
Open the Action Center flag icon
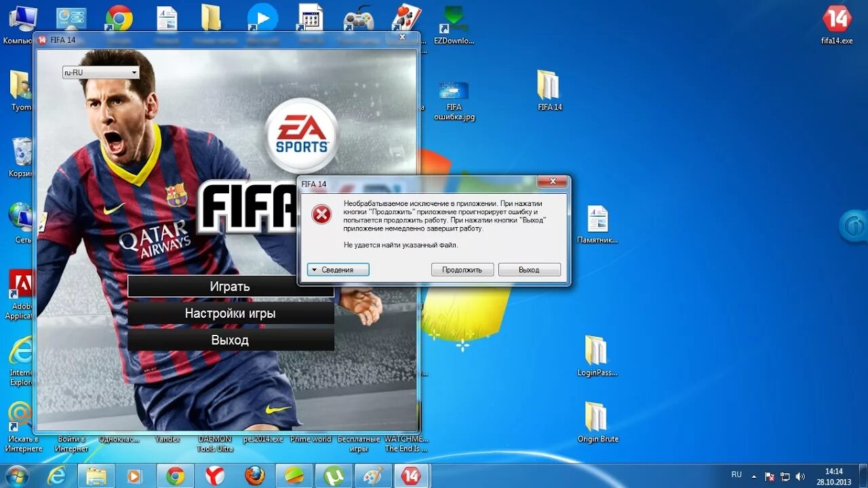(770, 476)
